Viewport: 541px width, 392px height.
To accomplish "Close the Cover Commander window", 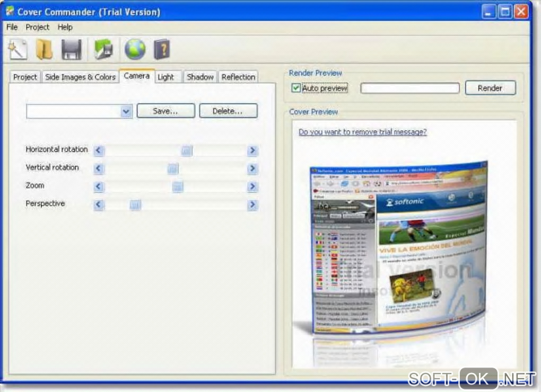I will tap(521, 12).
